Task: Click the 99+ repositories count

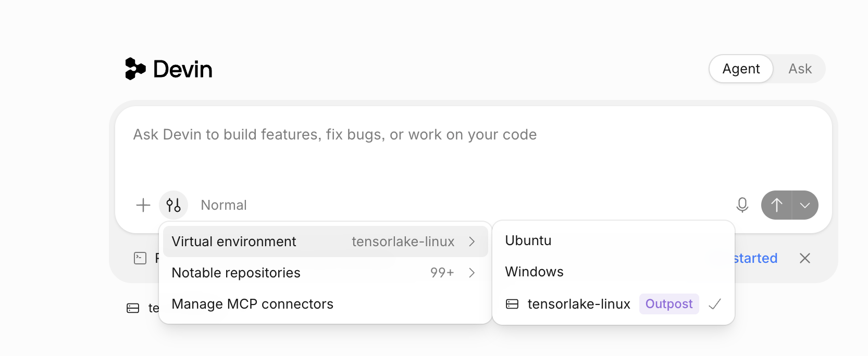Action: click(x=442, y=273)
